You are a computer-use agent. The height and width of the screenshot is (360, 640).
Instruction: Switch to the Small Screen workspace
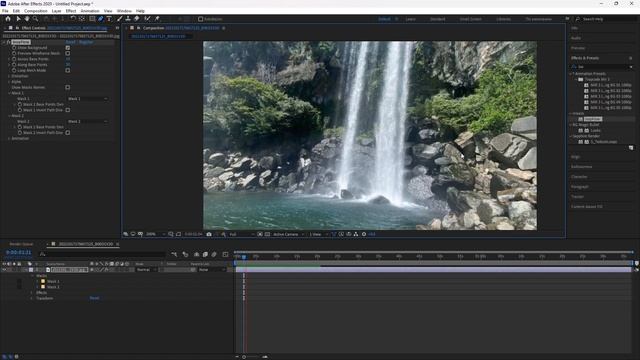click(471, 19)
